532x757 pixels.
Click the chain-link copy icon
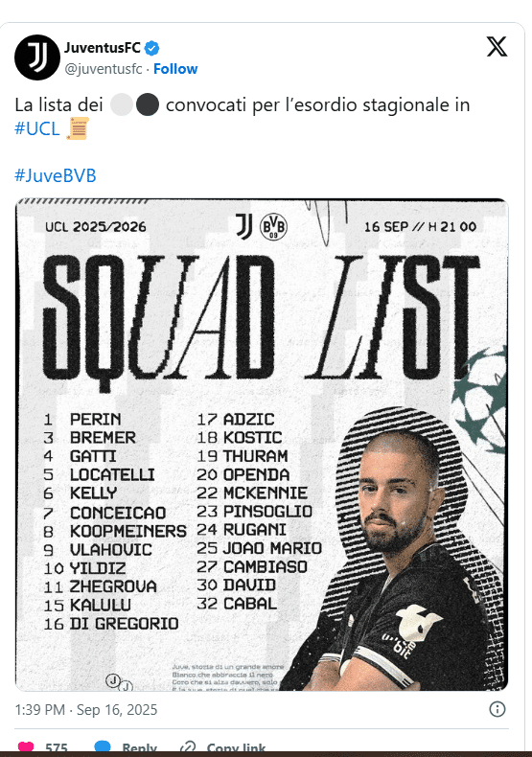click(x=188, y=747)
